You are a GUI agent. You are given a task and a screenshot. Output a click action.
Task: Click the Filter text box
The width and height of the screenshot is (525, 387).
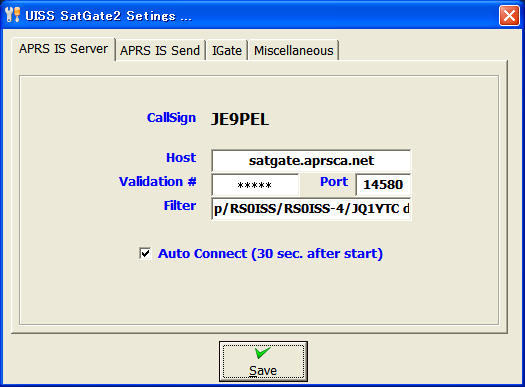(311, 209)
